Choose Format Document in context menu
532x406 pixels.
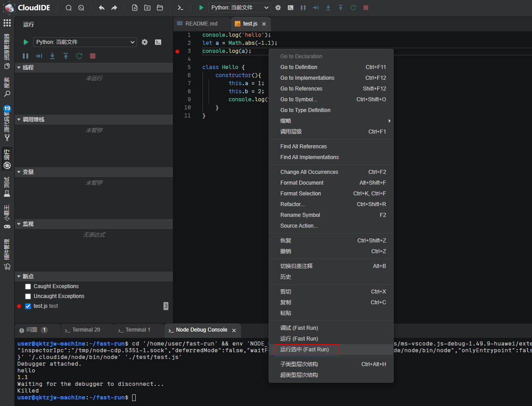302,183
